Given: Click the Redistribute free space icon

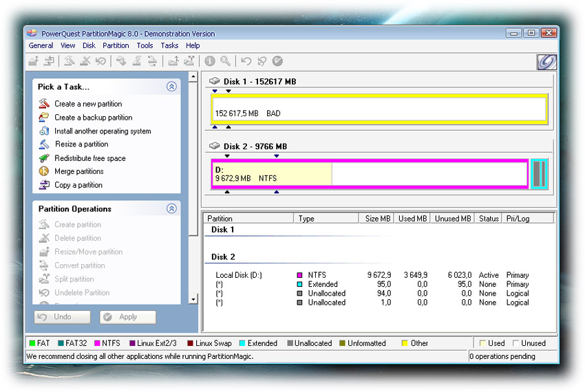Looking at the screenshot, I should click(x=44, y=158).
